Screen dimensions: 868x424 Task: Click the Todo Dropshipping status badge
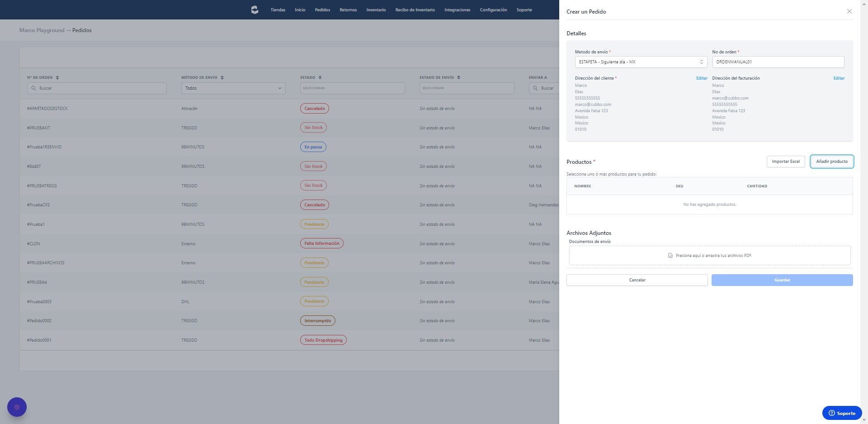323,340
